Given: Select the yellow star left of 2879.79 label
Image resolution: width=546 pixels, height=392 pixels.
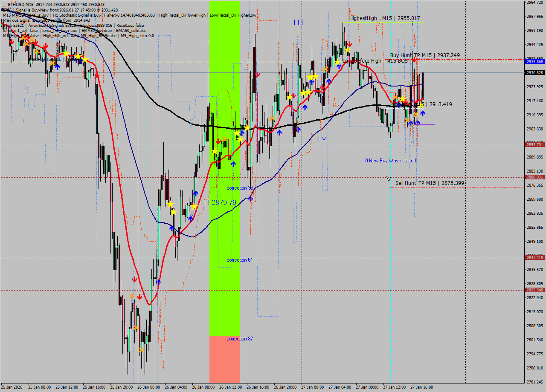Looking at the screenshot, I should [x=194, y=207].
